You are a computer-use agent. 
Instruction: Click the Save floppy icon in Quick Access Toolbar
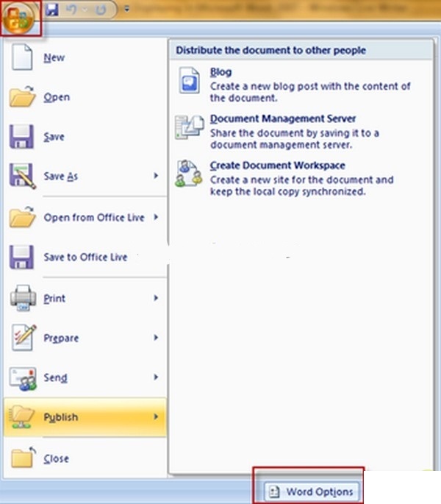point(52,10)
